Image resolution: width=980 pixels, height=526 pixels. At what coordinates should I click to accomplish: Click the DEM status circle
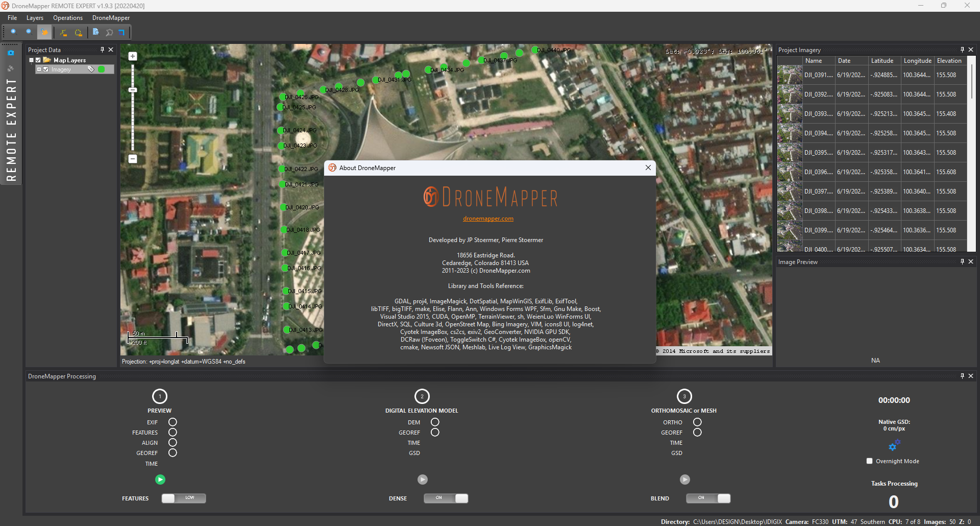click(x=435, y=422)
